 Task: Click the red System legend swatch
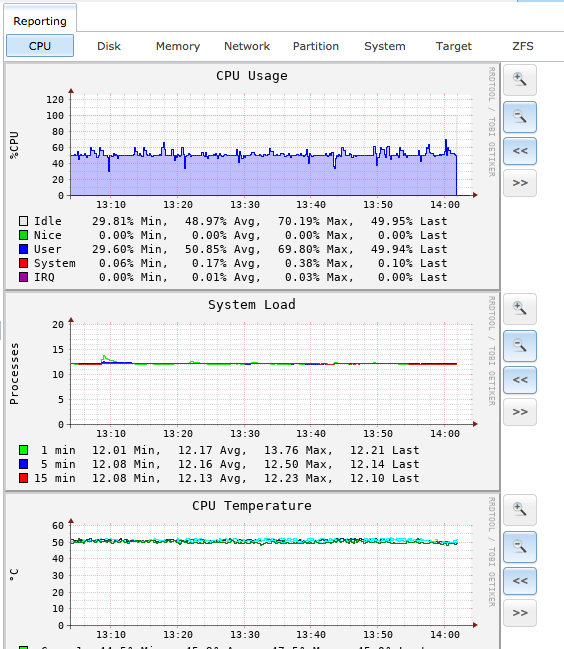point(24,263)
